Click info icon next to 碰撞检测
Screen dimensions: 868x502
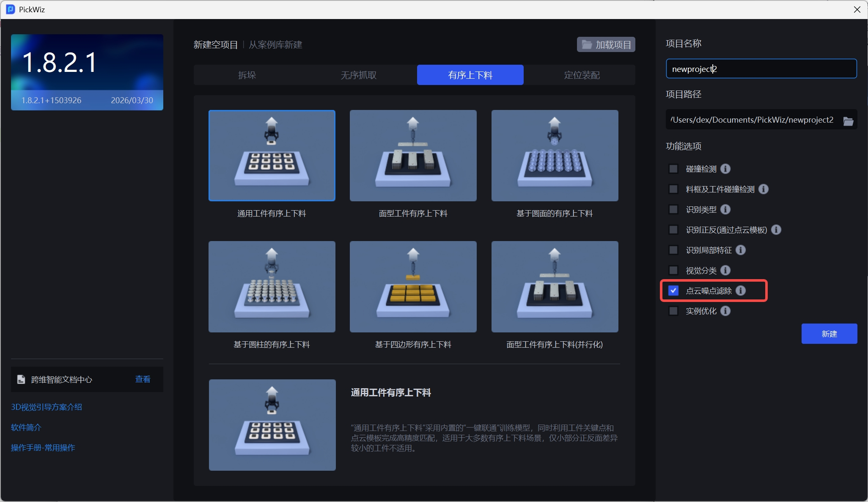pyautogui.click(x=725, y=169)
